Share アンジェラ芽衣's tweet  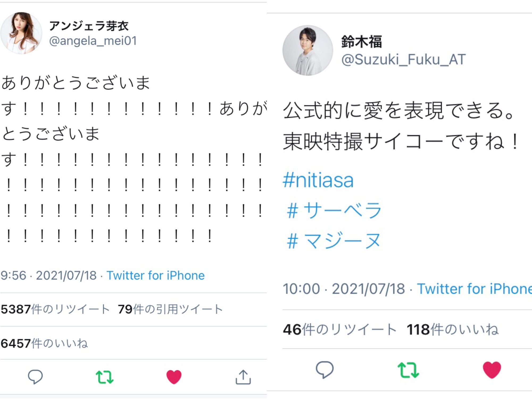[243, 377]
